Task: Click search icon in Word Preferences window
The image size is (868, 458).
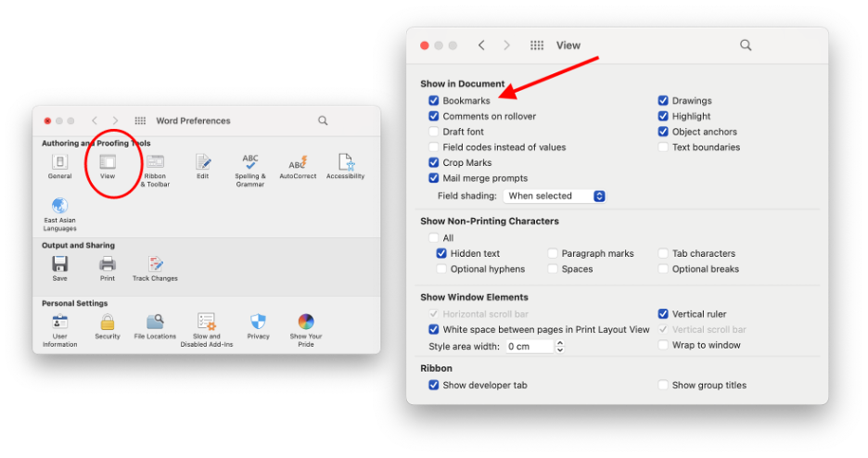Action: 323,121
